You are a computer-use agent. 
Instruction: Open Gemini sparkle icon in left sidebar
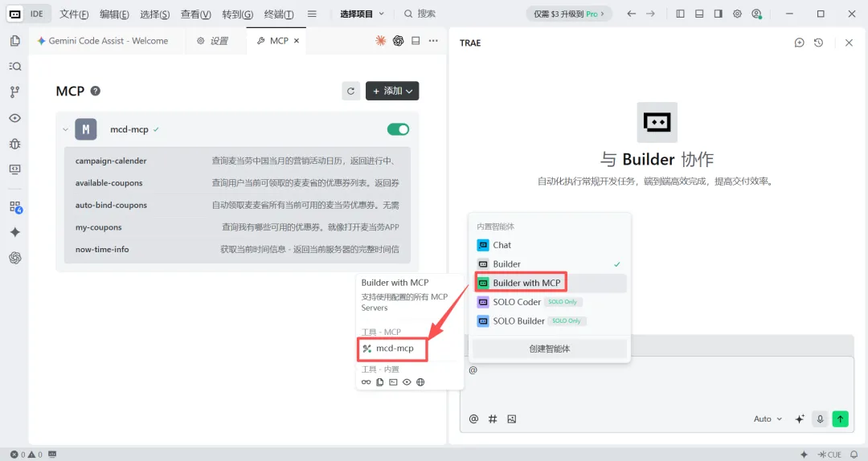[x=15, y=232]
